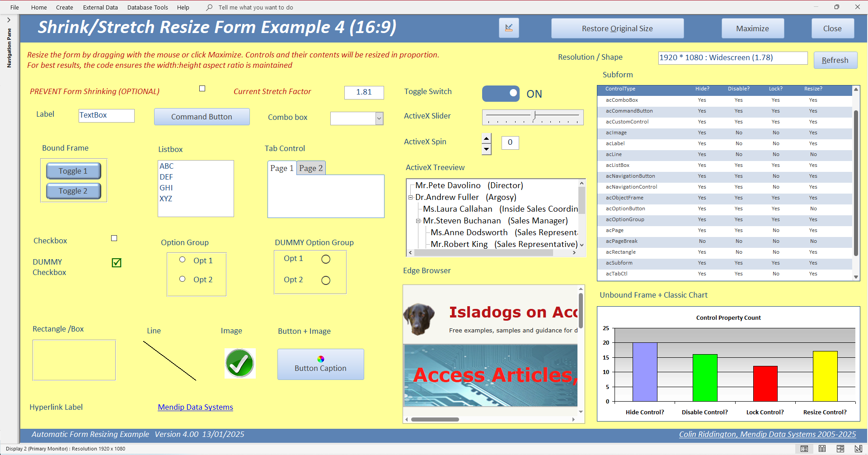Switch to Design View in status bar
Image resolution: width=868 pixels, height=455 pixels.
click(858, 449)
